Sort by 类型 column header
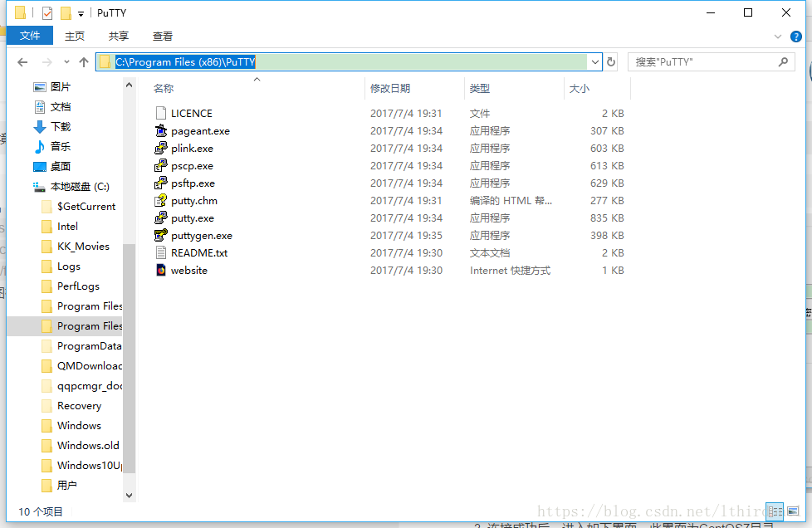This screenshot has width=812, height=528. [480, 89]
